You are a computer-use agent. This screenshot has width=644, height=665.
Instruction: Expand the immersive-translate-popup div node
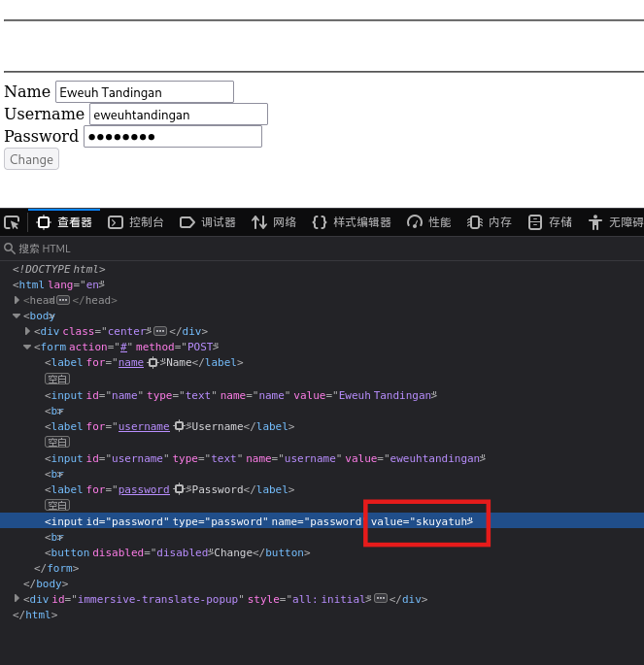tap(17, 598)
